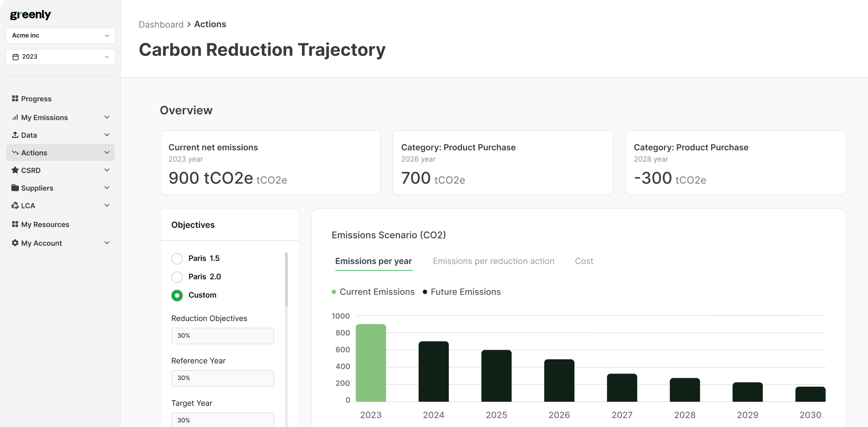
Task: Open My Emissions via its bar chart icon
Action: point(15,117)
